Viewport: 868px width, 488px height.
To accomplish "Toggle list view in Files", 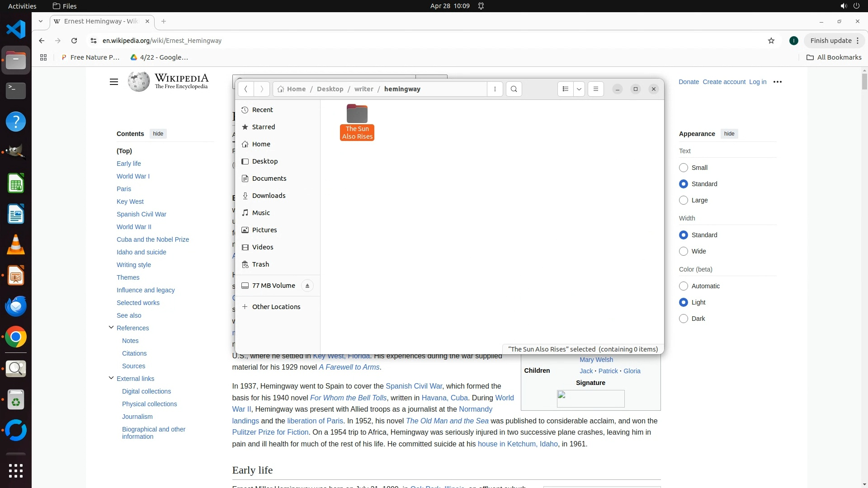I will click(565, 89).
